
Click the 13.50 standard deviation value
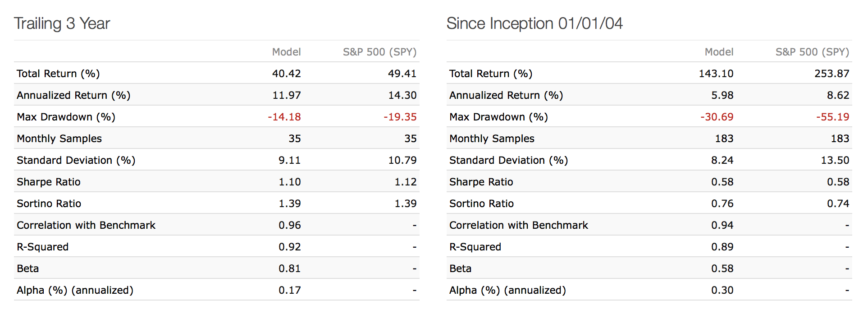click(x=835, y=160)
